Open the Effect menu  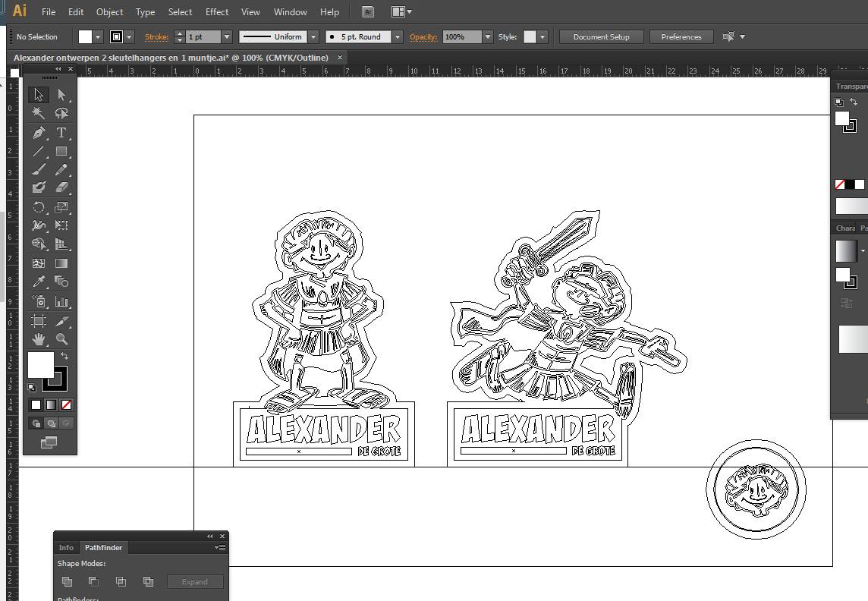(217, 12)
